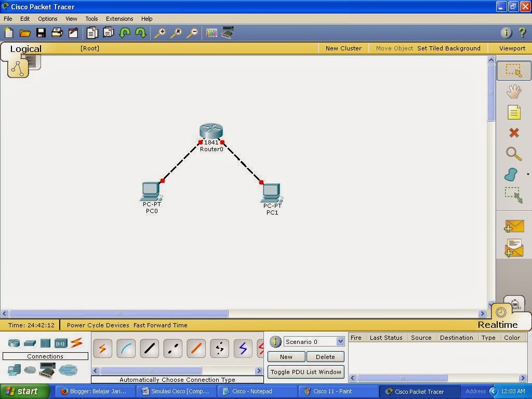The image size is (532, 399).
Task: Open the taskbar Address dropdown
Action: tap(492, 391)
